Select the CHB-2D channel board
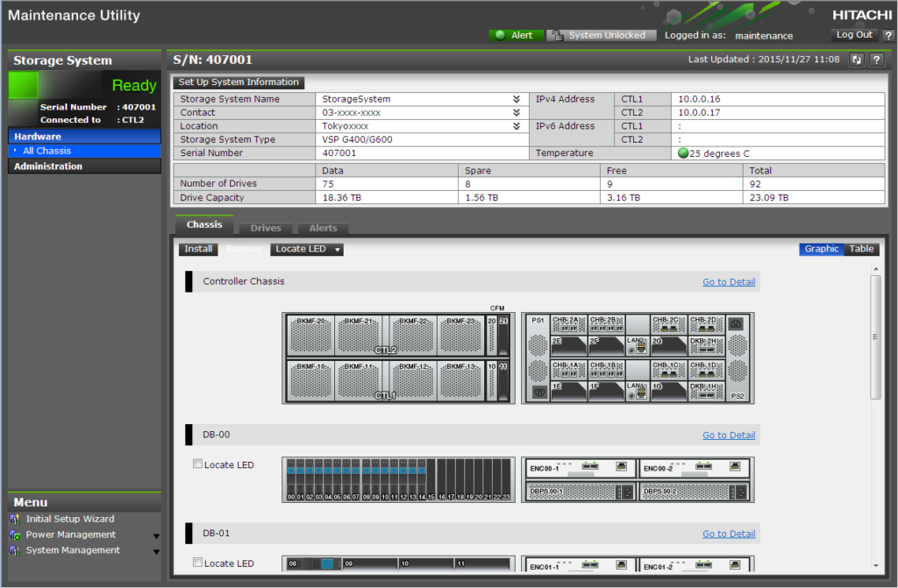 point(707,324)
